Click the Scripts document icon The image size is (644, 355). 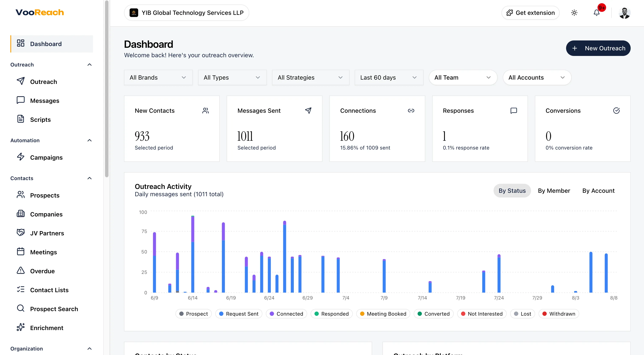point(20,119)
